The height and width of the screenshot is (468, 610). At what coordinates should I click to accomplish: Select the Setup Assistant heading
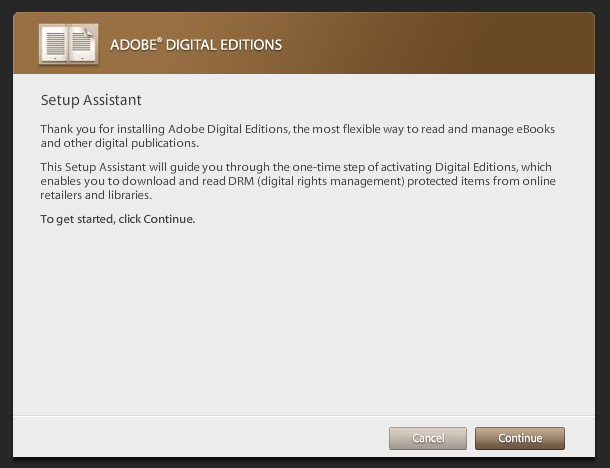pyautogui.click(x=91, y=100)
